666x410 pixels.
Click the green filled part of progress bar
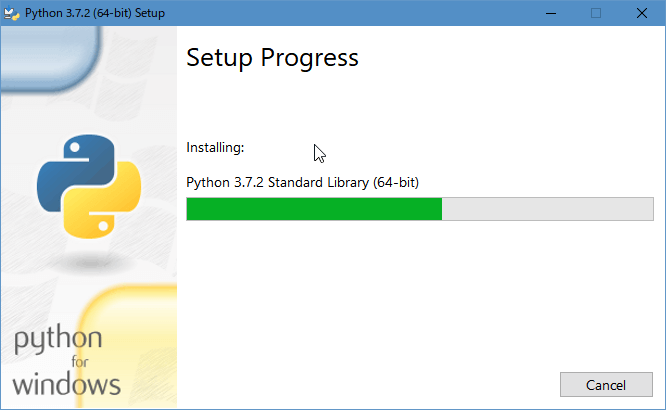coord(314,209)
